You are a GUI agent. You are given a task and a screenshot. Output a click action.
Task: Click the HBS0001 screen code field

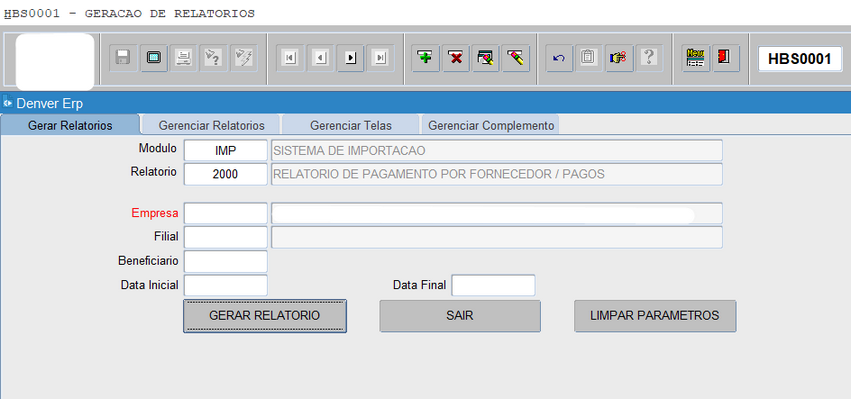pos(800,59)
